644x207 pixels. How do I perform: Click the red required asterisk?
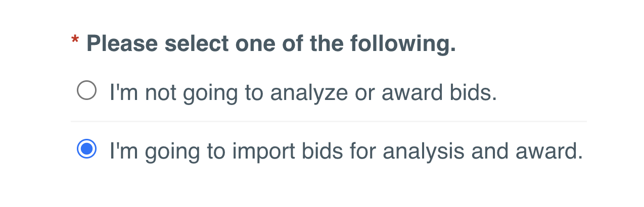click(75, 40)
